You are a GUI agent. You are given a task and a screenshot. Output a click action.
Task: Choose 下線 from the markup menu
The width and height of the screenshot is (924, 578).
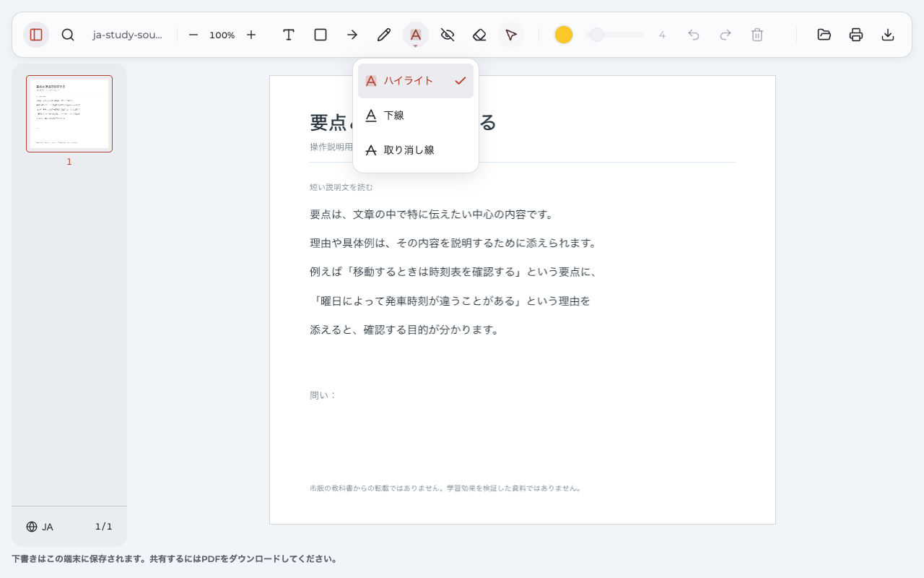coord(416,116)
